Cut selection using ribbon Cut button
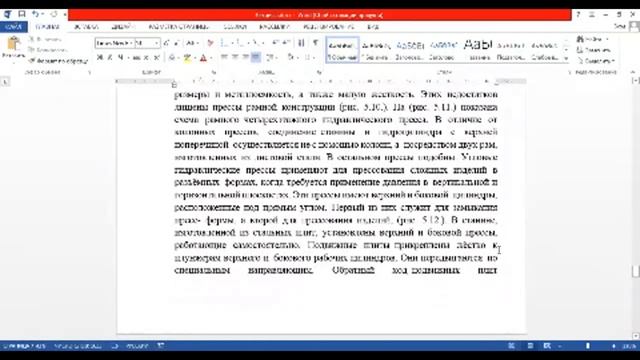 pyautogui.click(x=46, y=39)
